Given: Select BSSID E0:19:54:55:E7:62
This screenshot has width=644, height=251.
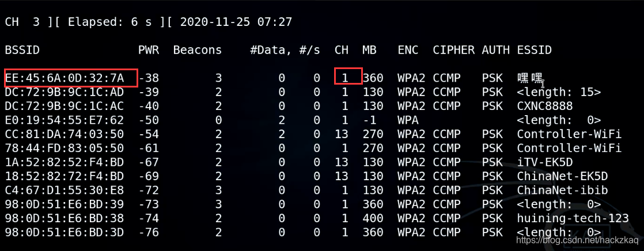Looking at the screenshot, I should [65, 120].
